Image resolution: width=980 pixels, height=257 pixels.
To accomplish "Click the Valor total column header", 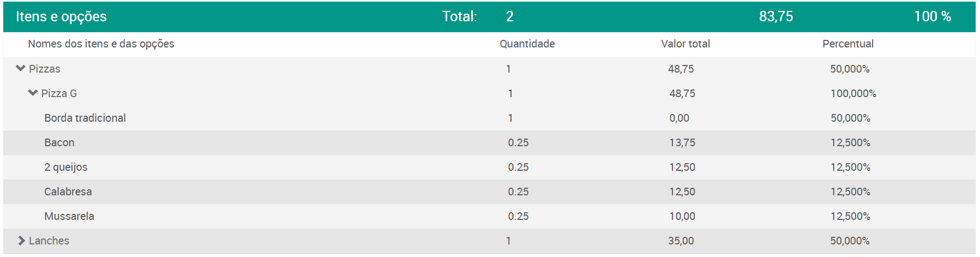I will [686, 44].
